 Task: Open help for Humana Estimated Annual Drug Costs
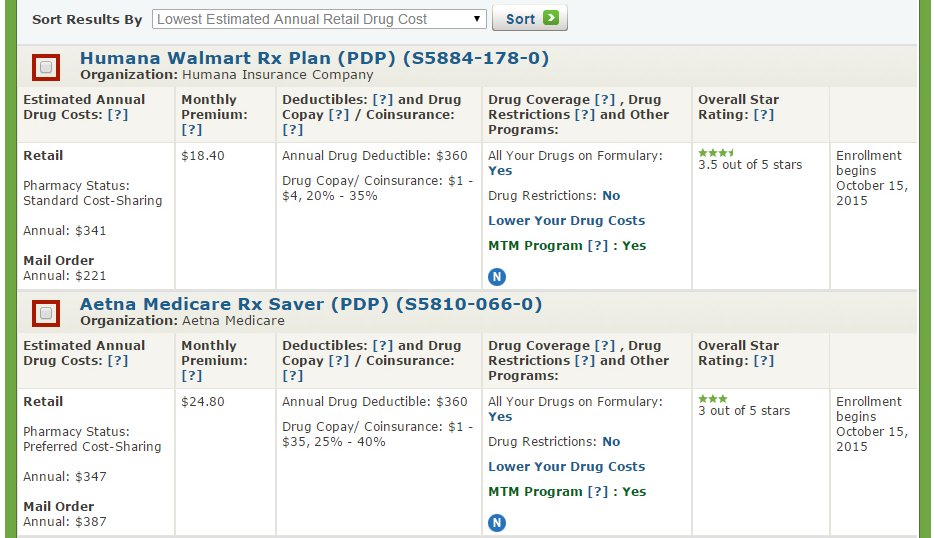117,114
